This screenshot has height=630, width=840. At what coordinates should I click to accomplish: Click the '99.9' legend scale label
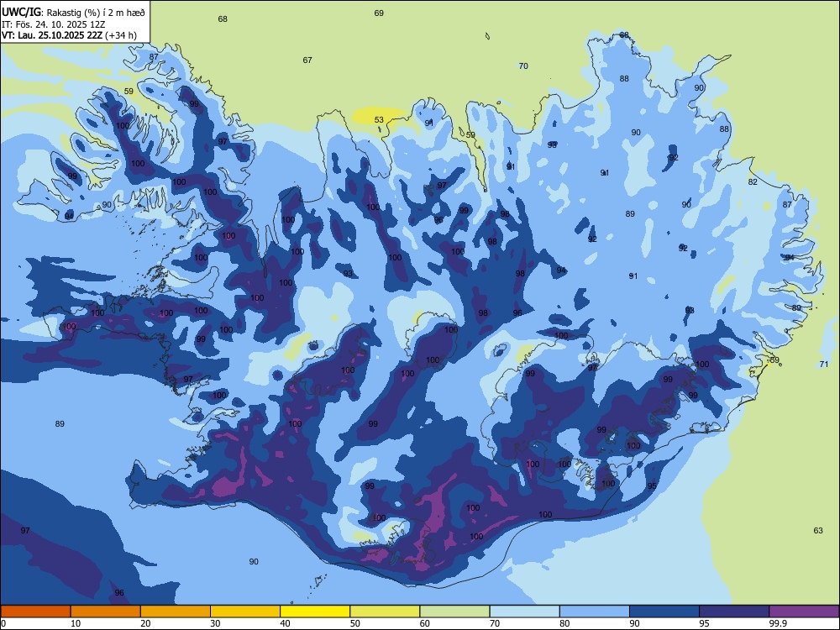pos(778,623)
